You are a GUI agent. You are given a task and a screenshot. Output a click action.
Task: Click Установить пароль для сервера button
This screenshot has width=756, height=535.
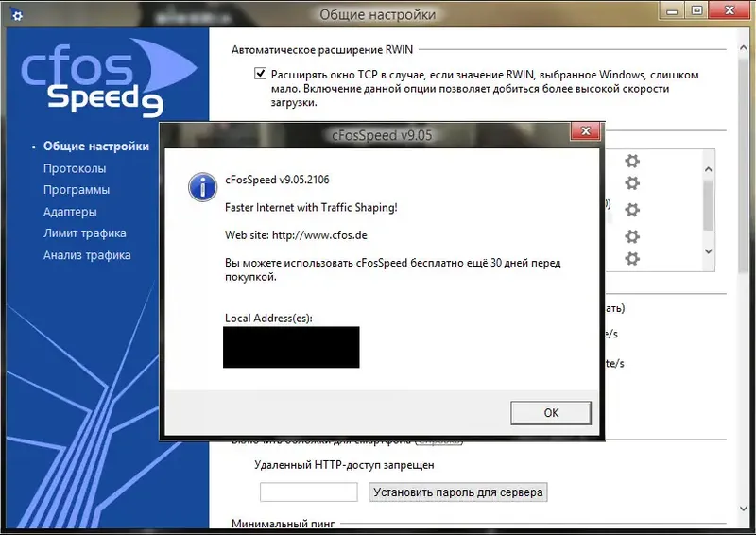click(x=458, y=492)
